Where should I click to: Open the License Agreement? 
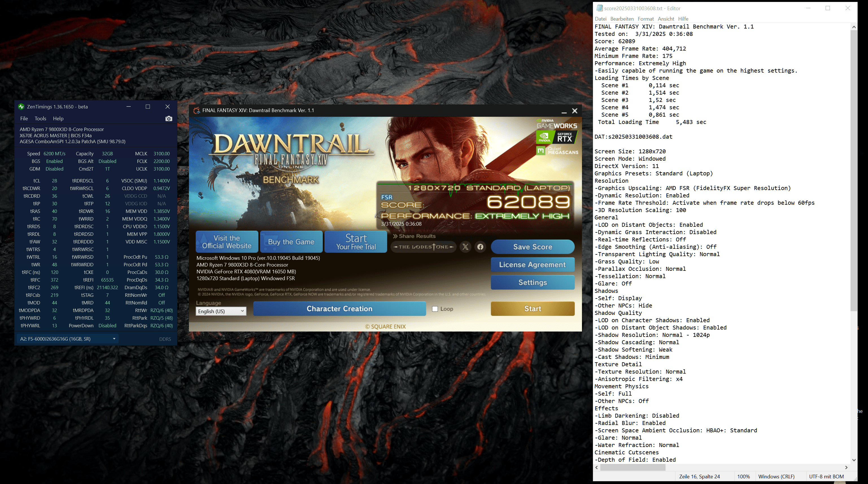pyautogui.click(x=532, y=265)
